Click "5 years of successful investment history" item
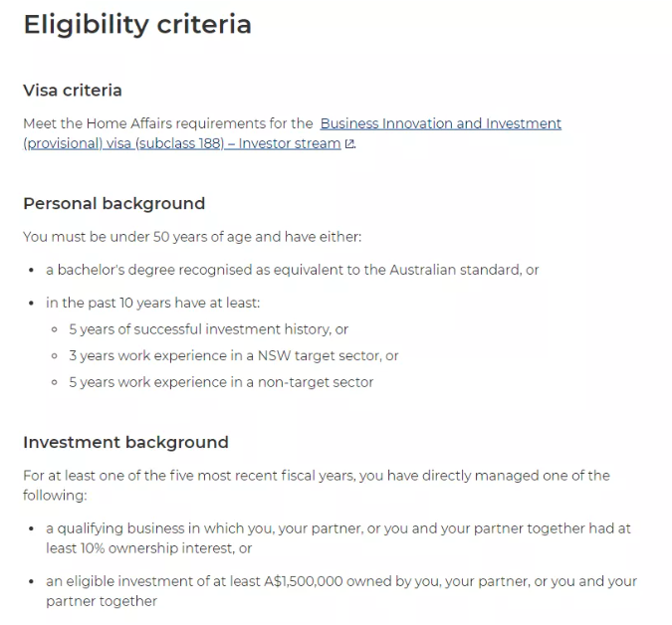The height and width of the screenshot is (625, 672). point(208,329)
